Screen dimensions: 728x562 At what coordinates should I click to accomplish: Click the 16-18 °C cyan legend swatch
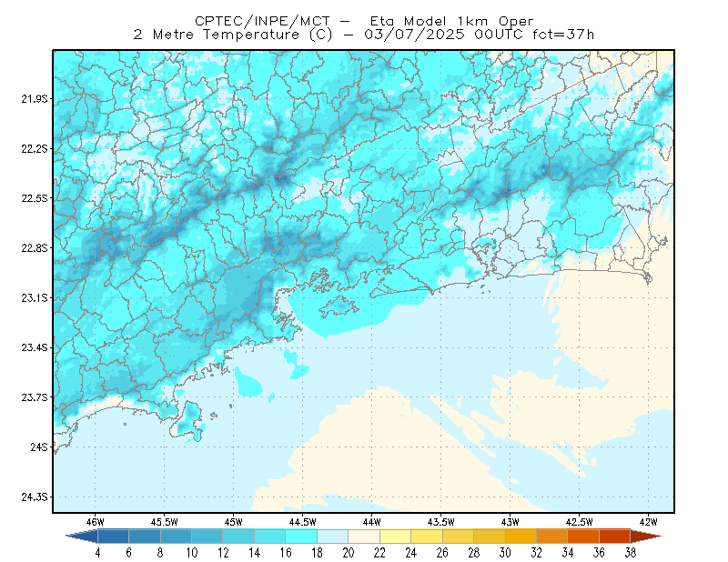pos(301,537)
